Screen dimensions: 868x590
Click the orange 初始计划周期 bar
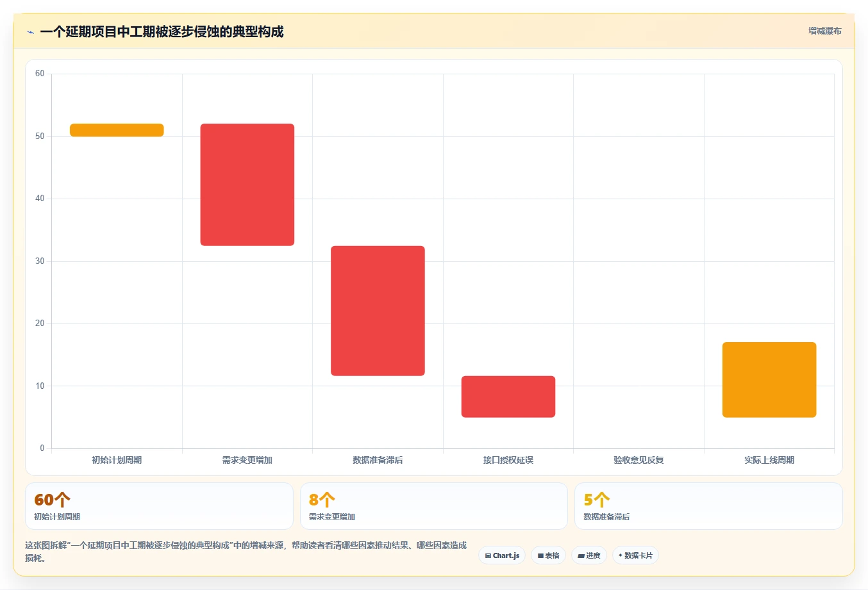117,130
